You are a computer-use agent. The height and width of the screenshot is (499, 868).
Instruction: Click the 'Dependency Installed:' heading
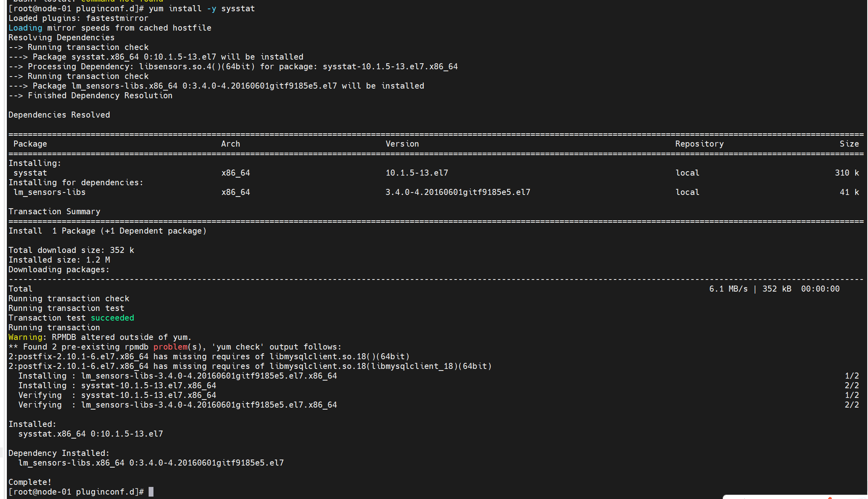point(59,453)
